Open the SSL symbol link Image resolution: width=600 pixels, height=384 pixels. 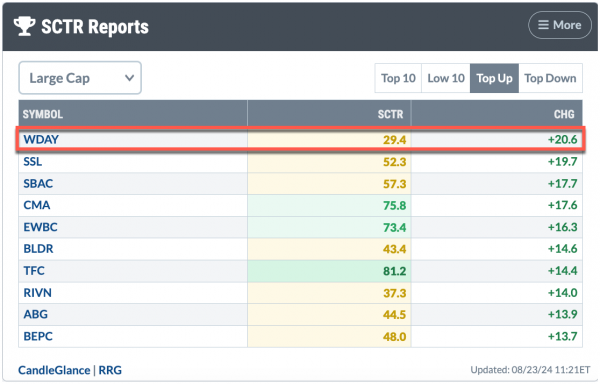(33, 161)
